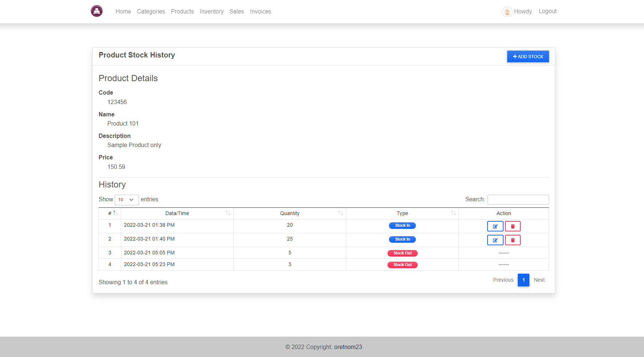Click the user avatar beside Howdy

click(507, 12)
